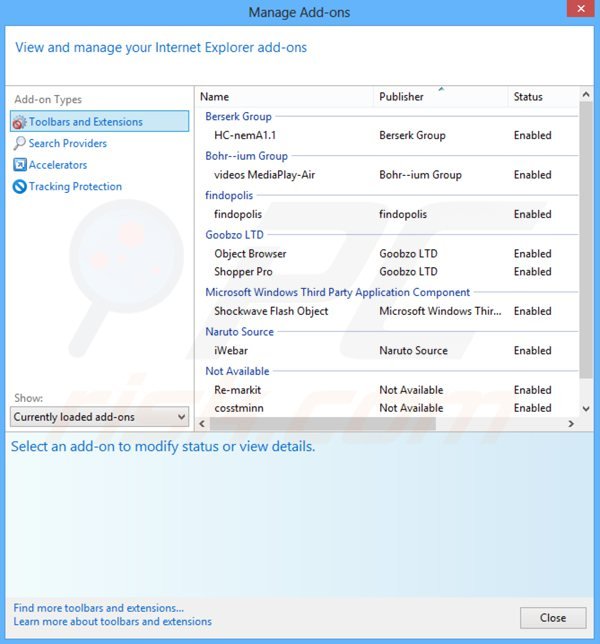Viewport: 600px width, 644px height.
Task: Select the Re-markit add-on
Action: click(x=237, y=390)
